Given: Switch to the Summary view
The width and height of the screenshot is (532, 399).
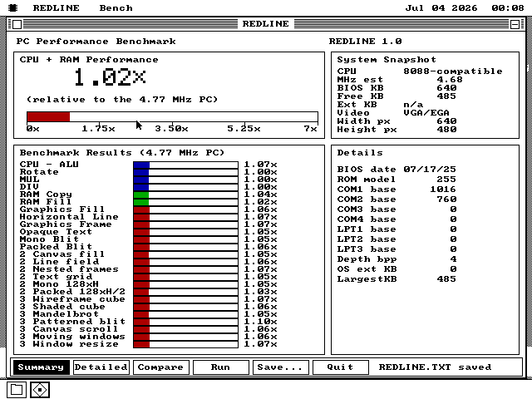Looking at the screenshot, I should (41, 367).
